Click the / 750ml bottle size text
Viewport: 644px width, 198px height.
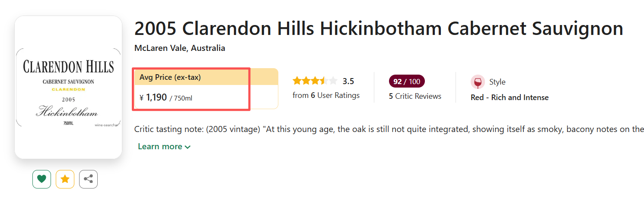point(181,98)
